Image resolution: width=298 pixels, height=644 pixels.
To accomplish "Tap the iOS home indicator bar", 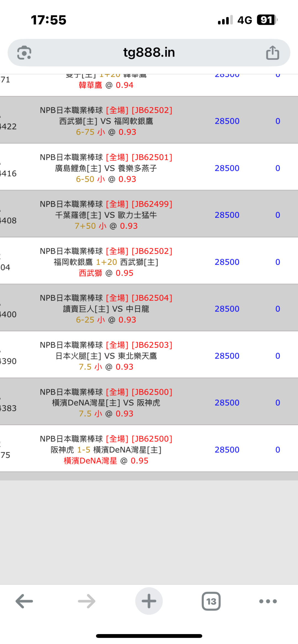I will (x=149, y=636).
